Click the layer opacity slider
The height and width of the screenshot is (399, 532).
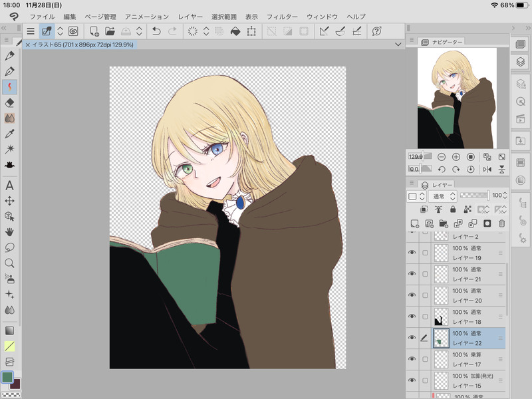coord(474,195)
